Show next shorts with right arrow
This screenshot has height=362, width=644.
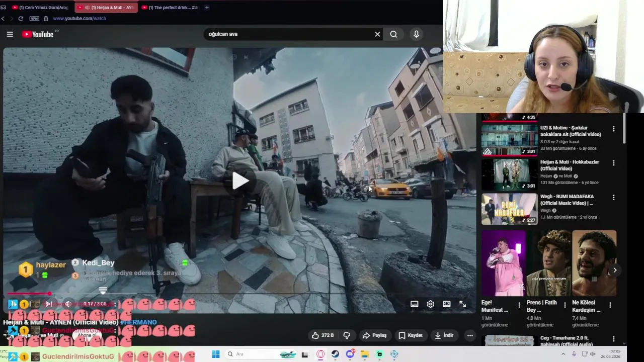click(x=614, y=270)
